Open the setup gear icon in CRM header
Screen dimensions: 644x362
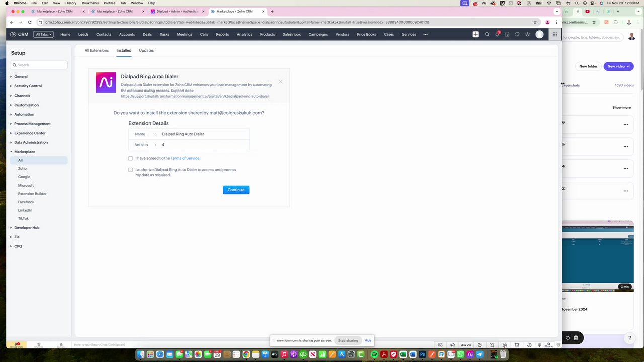pyautogui.click(x=527, y=34)
